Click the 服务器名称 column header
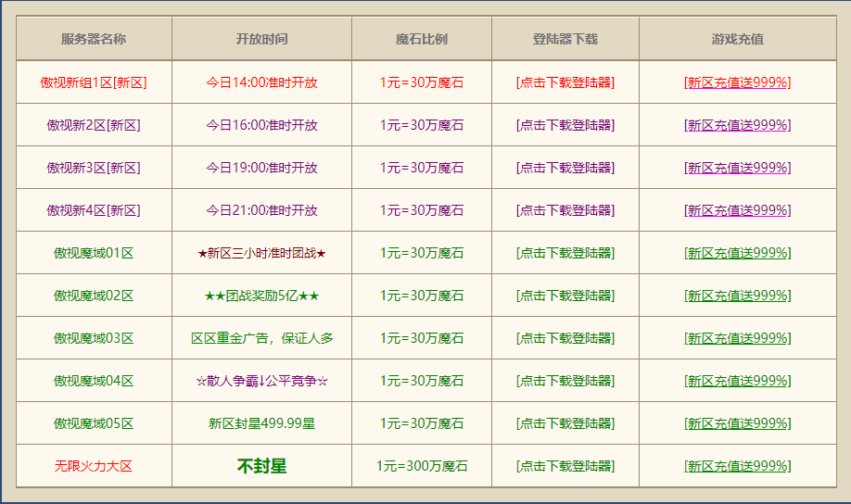This screenshot has width=851, height=504. (x=94, y=39)
